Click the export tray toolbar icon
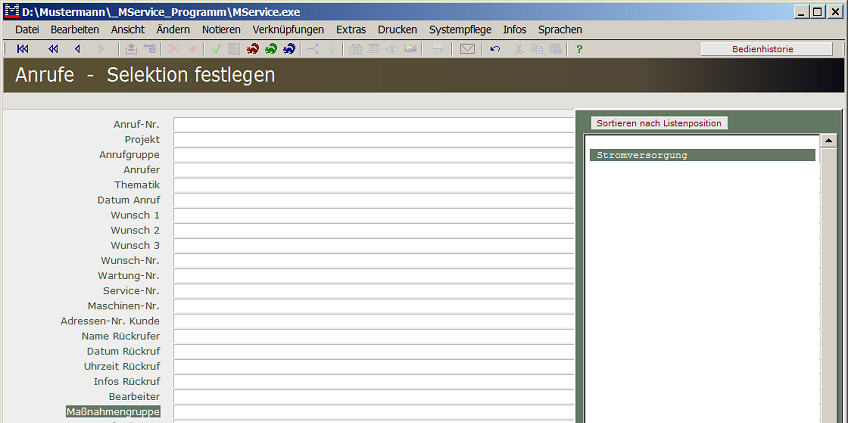This screenshot has height=423, width=848. tap(131, 49)
